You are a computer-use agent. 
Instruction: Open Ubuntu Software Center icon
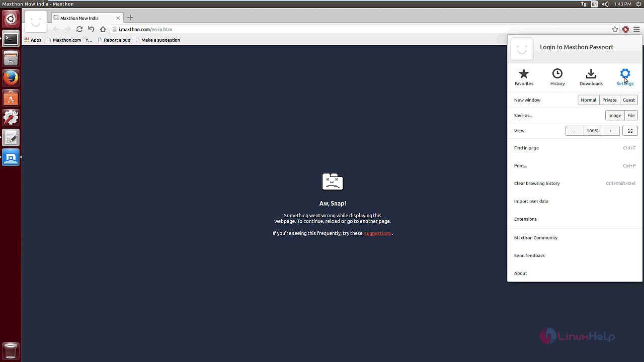coord(11,98)
